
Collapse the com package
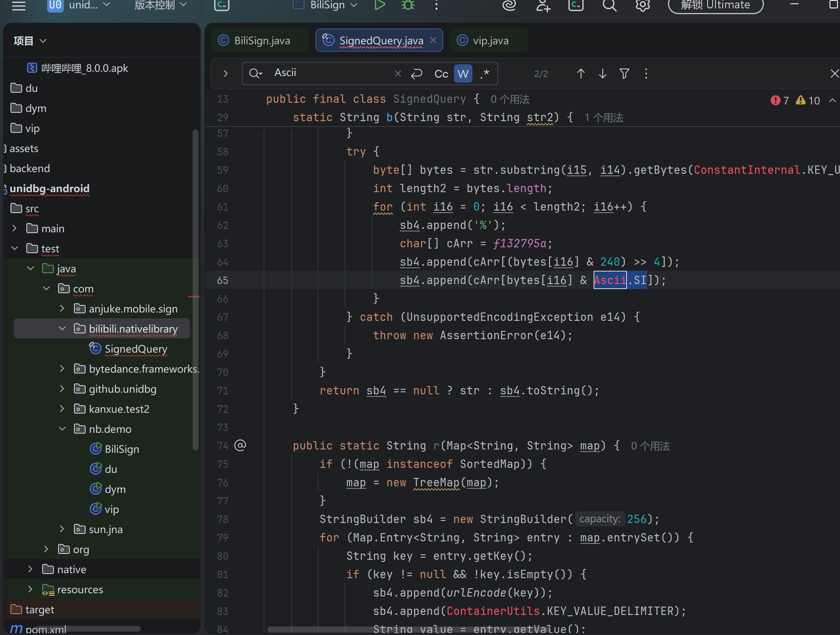pos(46,289)
